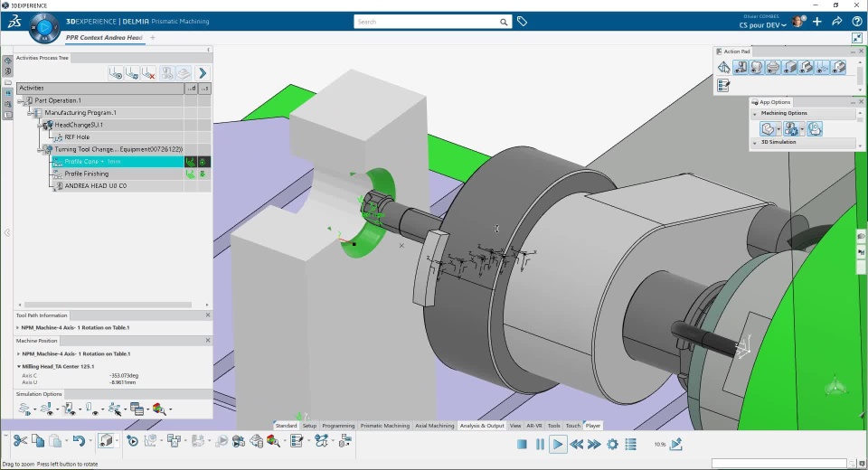Select the REF Hole activity
The image size is (868, 470).
pyautogui.click(x=77, y=137)
